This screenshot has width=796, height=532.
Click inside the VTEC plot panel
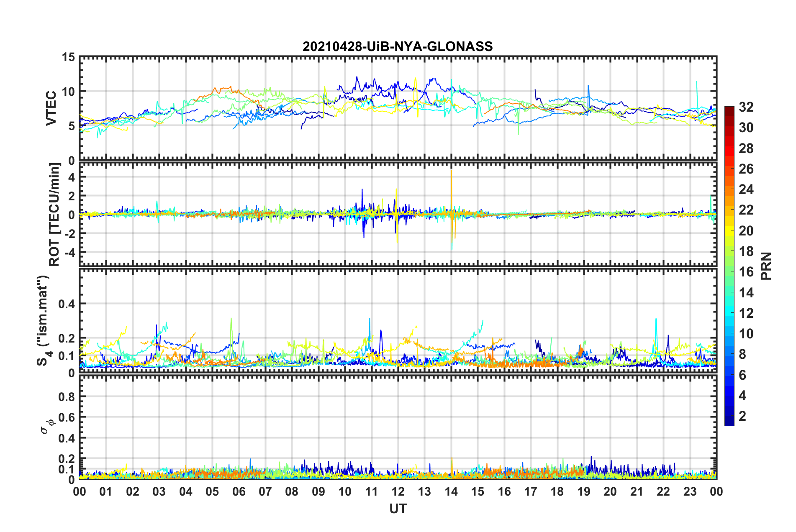(398, 108)
